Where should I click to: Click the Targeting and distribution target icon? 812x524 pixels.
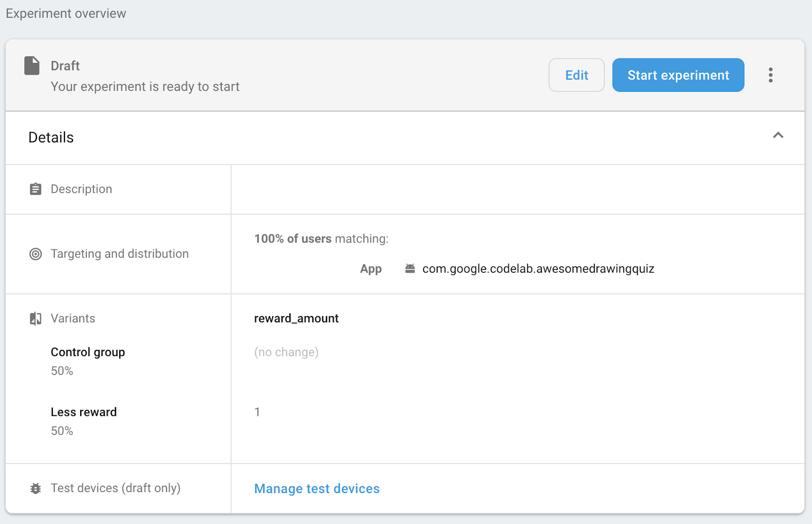(36, 254)
